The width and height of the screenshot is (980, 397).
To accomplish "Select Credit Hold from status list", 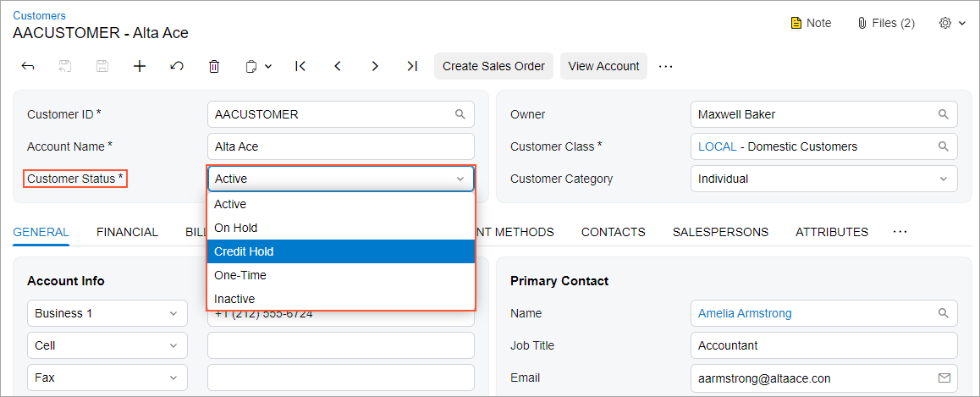I will [x=340, y=251].
